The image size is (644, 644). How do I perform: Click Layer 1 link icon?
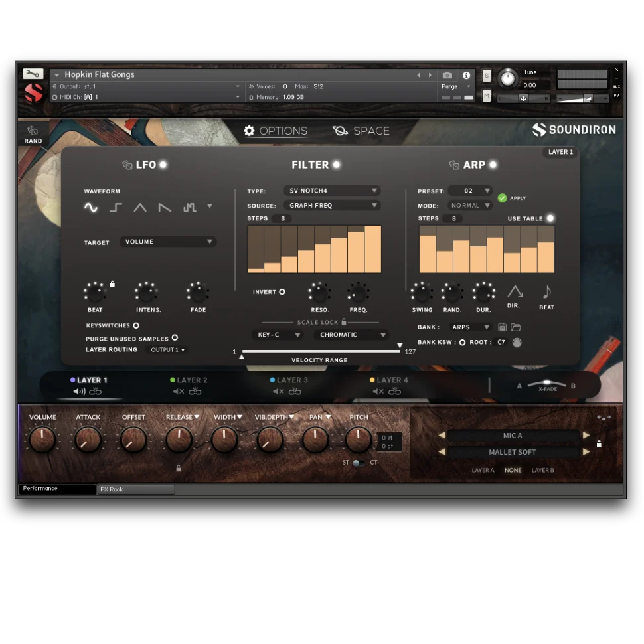coord(96,392)
